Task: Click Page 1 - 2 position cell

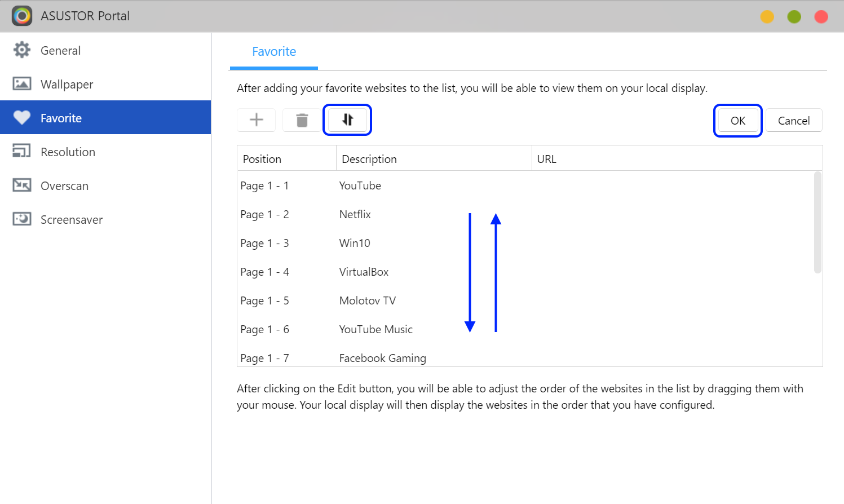Action: point(264,214)
